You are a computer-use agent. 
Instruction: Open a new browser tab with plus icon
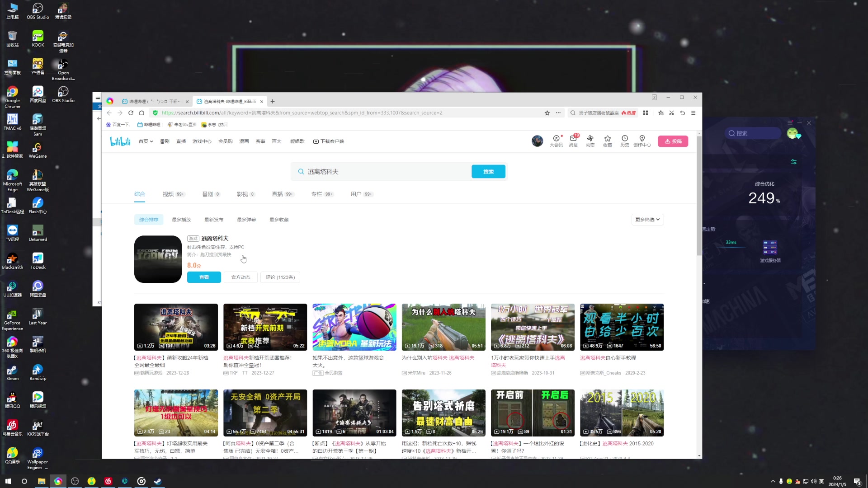pyautogui.click(x=273, y=102)
